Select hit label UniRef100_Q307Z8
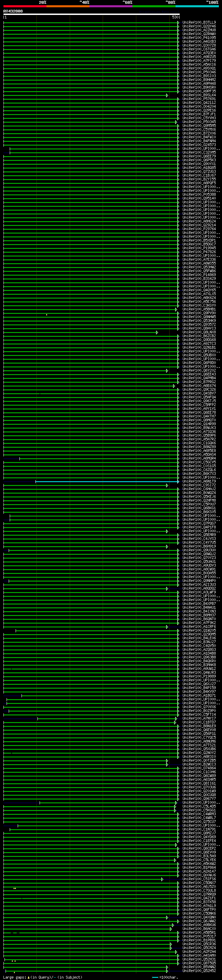The image size is (222, 980). [199, 45]
